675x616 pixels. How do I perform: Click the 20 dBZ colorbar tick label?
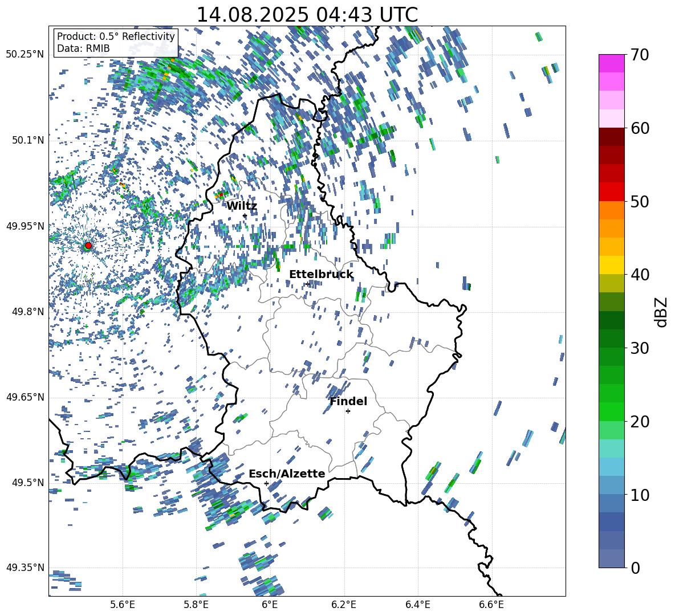pos(640,422)
